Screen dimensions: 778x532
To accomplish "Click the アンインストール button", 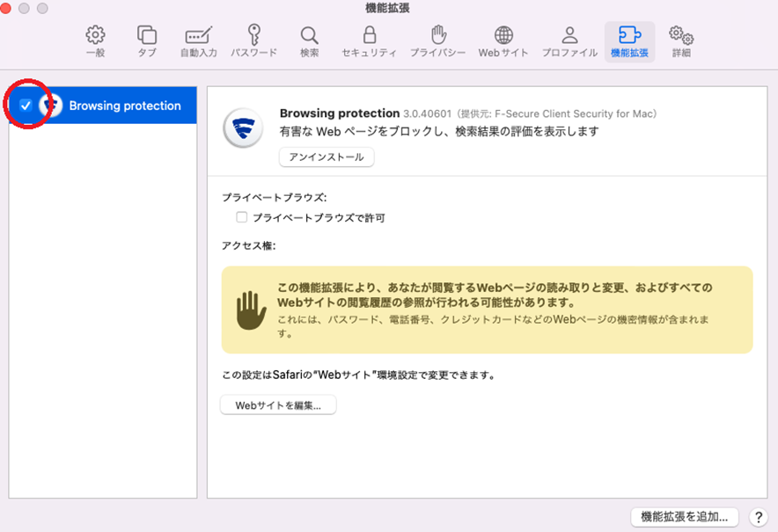I will pos(327,157).
